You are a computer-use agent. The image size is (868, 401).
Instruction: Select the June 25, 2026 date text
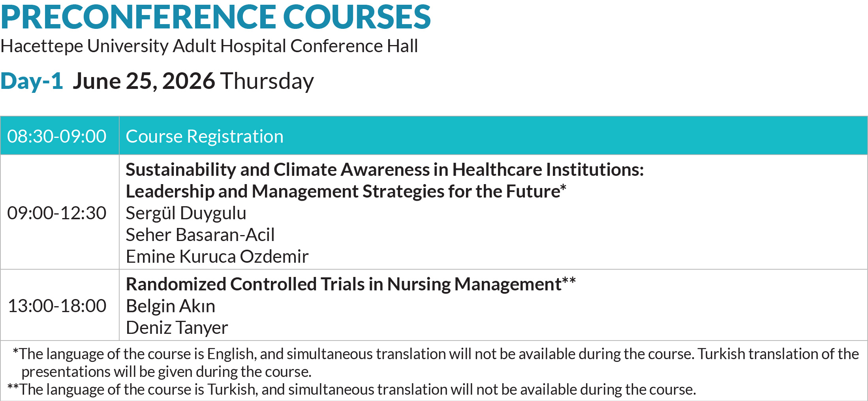pos(144,81)
